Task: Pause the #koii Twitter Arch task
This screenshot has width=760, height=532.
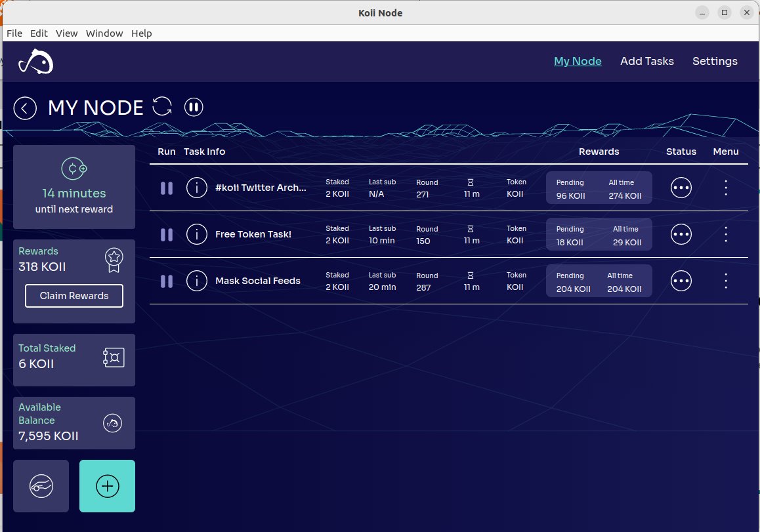Action: click(x=166, y=188)
